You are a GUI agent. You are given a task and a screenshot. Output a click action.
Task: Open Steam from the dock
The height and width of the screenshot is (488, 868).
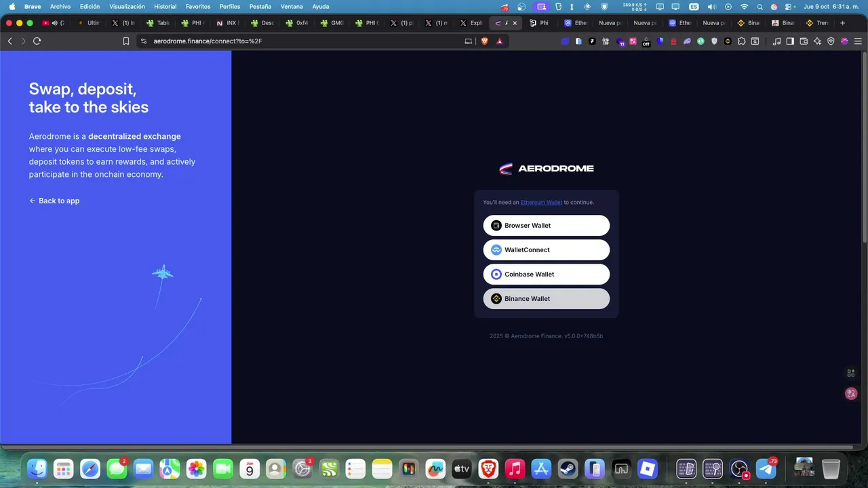click(568, 468)
